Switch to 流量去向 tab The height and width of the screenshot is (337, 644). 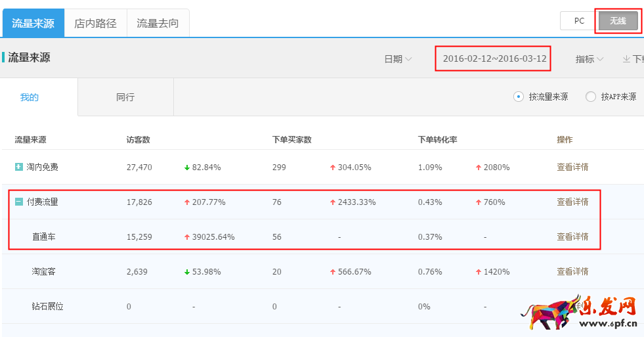tap(158, 24)
